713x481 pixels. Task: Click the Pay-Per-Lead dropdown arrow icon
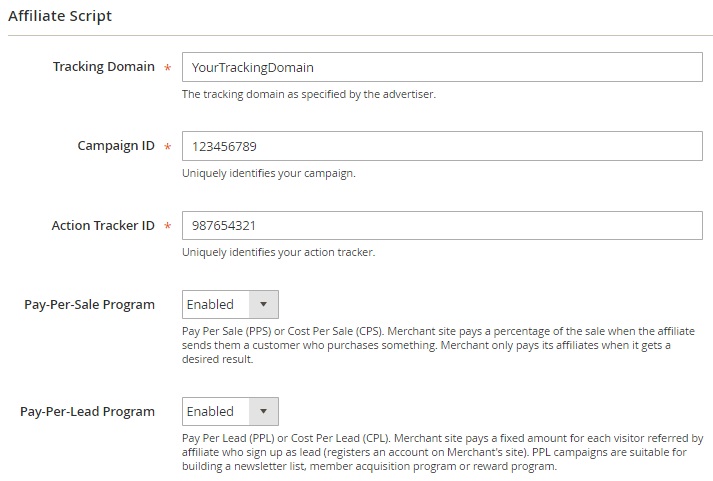click(x=263, y=411)
